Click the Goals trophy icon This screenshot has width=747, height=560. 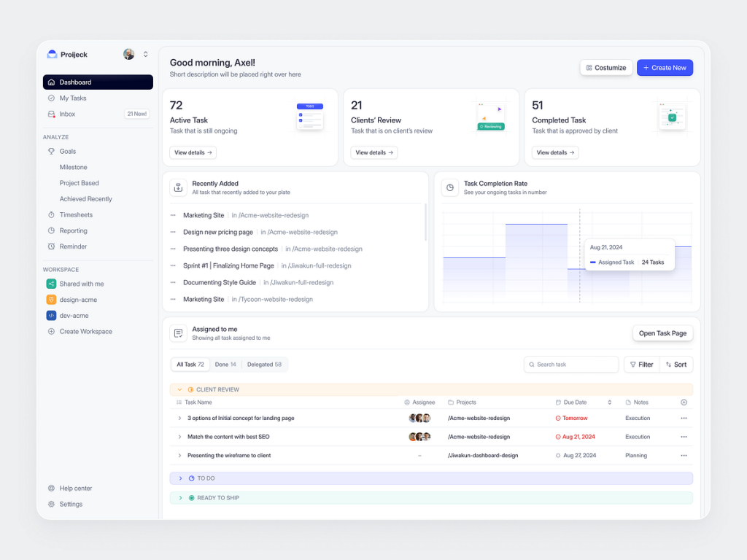pyautogui.click(x=51, y=152)
